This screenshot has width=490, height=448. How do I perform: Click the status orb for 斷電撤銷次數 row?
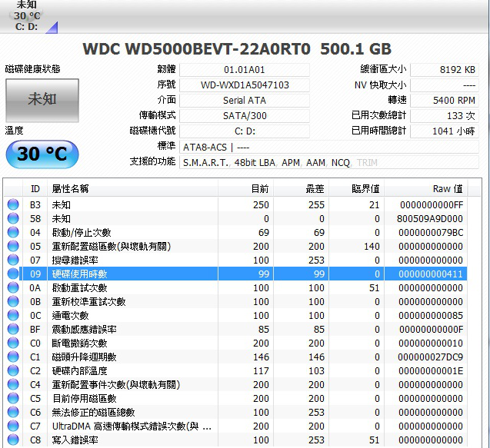pos(13,343)
